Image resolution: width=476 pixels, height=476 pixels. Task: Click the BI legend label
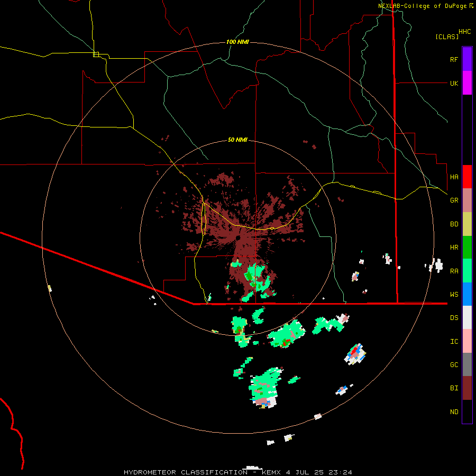tap(454, 388)
